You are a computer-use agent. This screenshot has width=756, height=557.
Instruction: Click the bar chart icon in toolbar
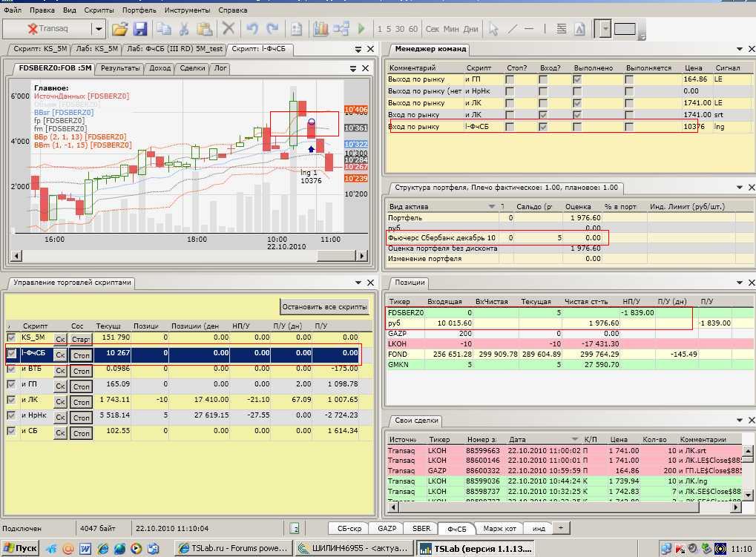coord(321,29)
